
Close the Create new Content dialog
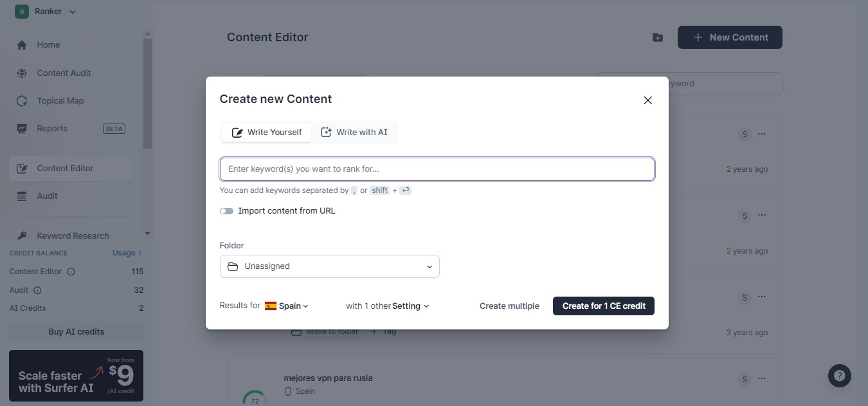647,100
